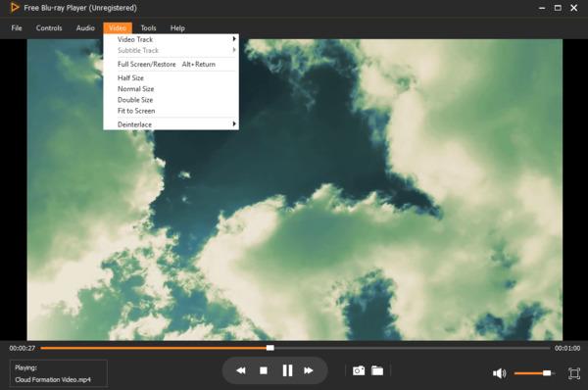Viewport: 588px width, 390px height.
Task: Stop the video playback
Action: pos(264,370)
